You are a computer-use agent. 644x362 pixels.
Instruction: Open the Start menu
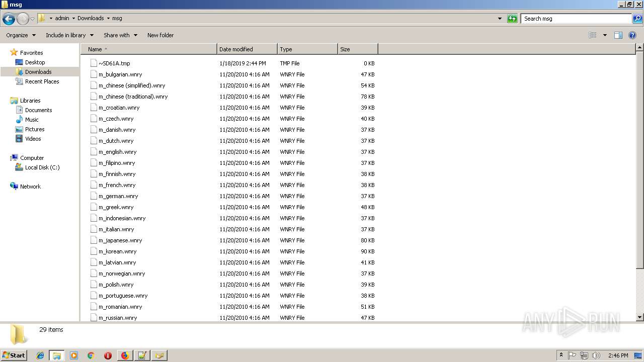pyautogui.click(x=14, y=355)
